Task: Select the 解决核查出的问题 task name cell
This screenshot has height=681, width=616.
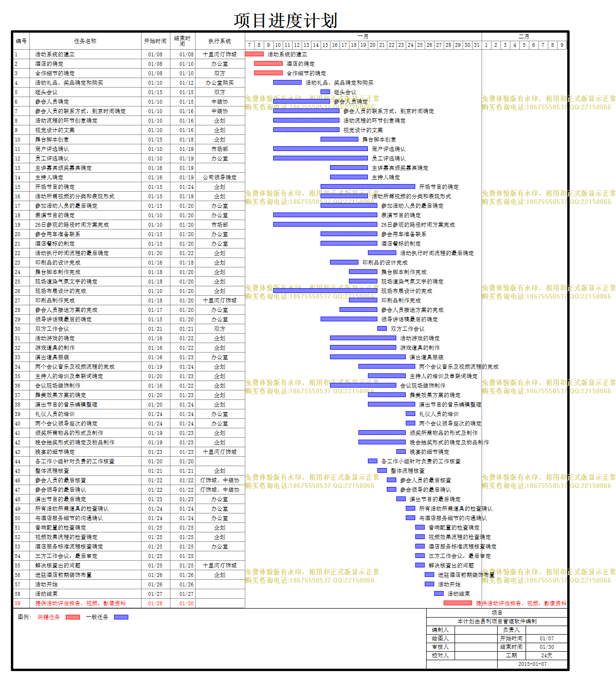Action: coord(86,566)
